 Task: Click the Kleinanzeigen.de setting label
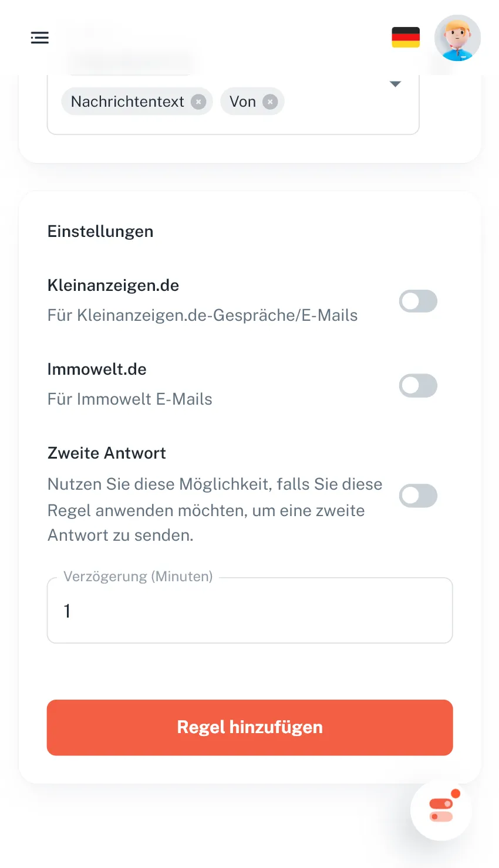coord(113,286)
